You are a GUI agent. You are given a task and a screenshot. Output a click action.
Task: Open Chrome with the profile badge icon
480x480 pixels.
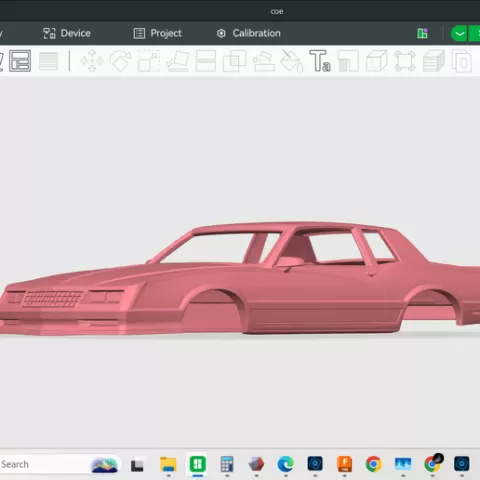point(433,463)
